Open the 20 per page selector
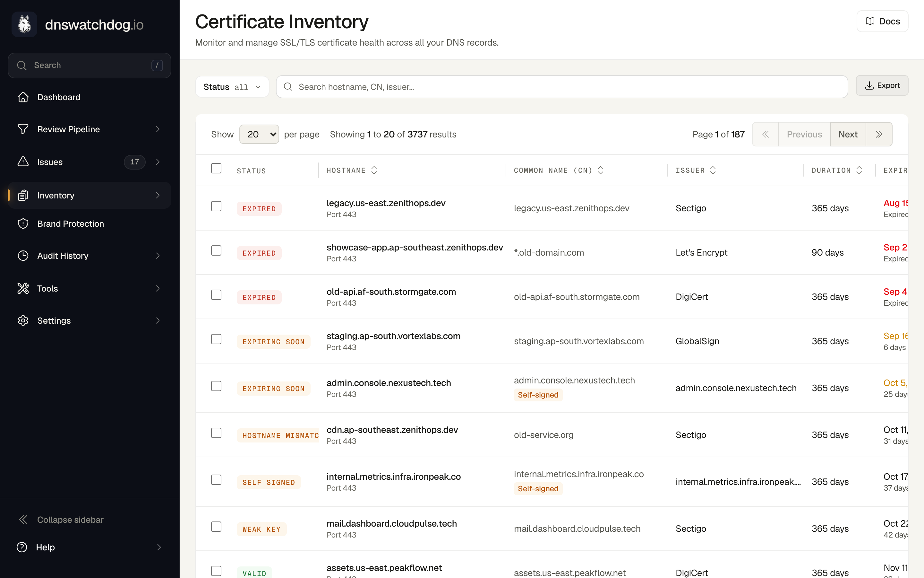The height and width of the screenshot is (578, 924). (259, 134)
